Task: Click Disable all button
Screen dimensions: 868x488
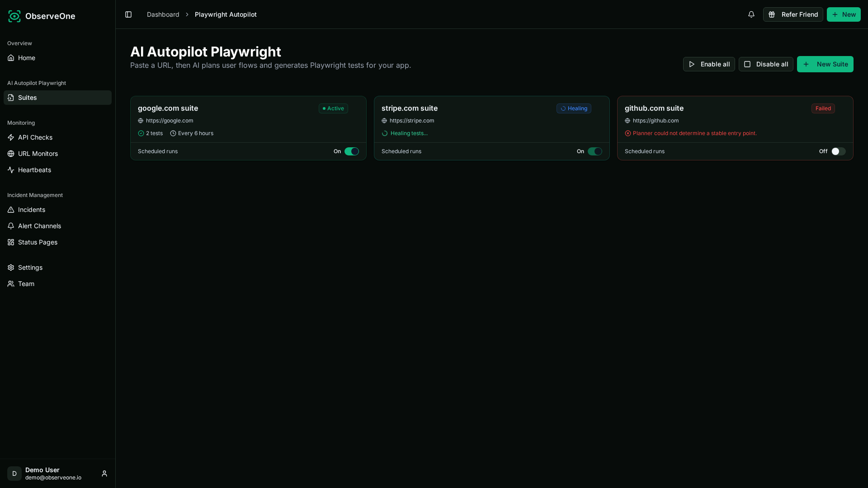Action: pos(766,64)
